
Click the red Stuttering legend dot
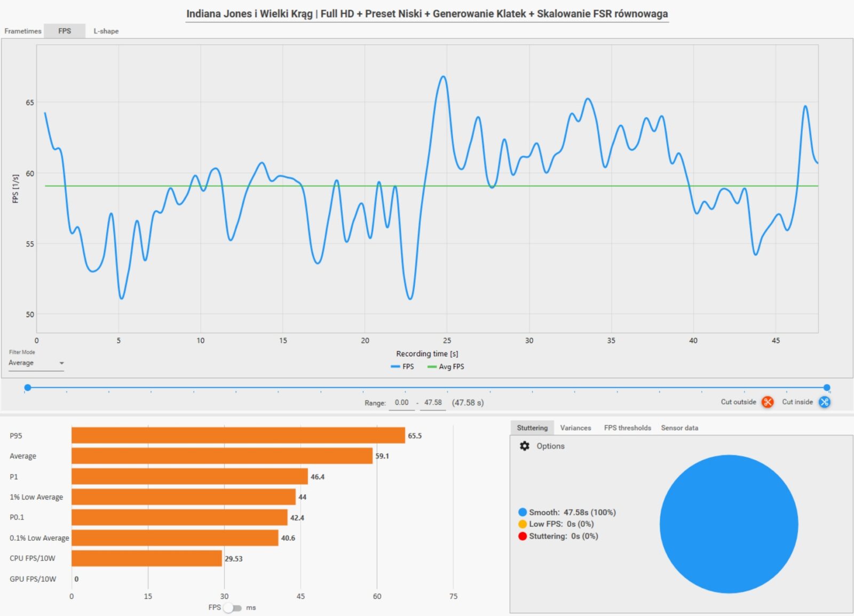[523, 536]
